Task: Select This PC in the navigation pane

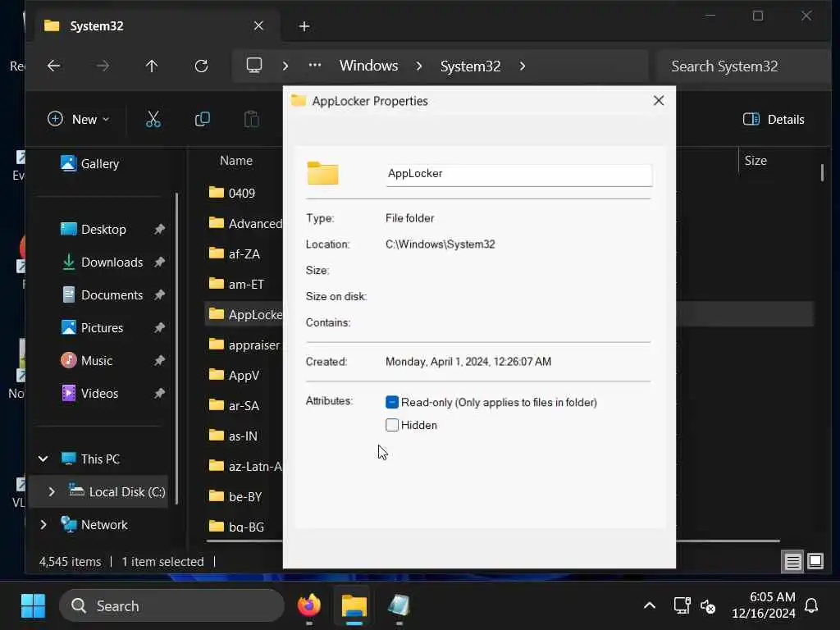Action: pyautogui.click(x=90, y=459)
